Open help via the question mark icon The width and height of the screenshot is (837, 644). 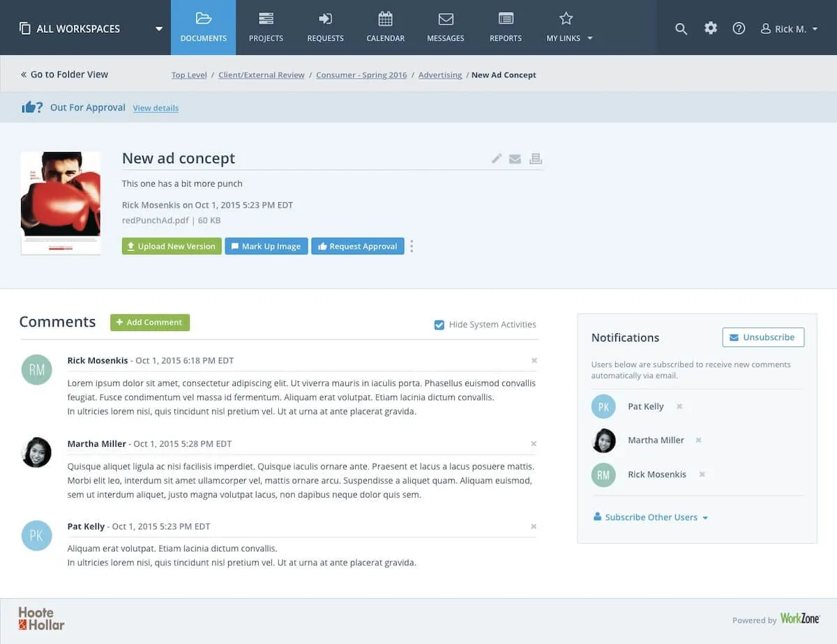tap(739, 29)
